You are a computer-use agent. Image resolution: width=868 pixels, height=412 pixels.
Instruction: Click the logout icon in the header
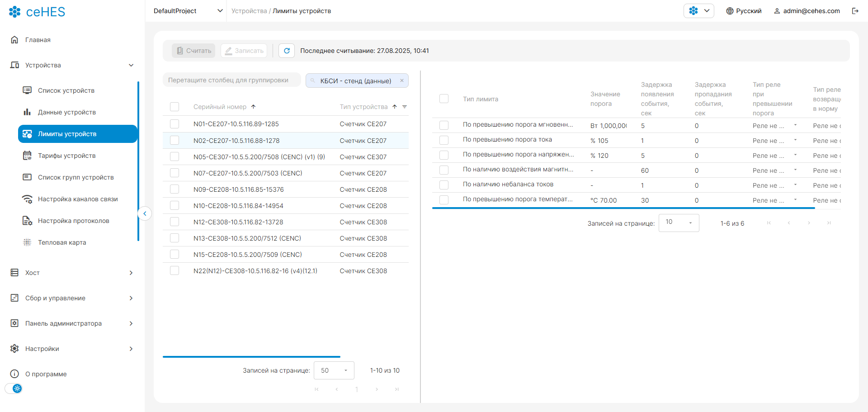pos(855,11)
